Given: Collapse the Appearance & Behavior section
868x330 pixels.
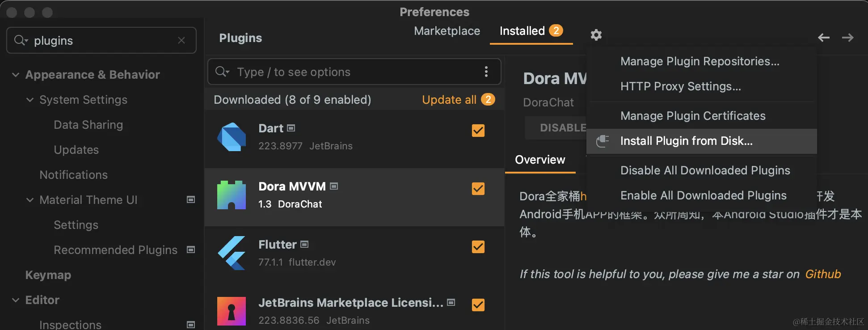Looking at the screenshot, I should pyautogui.click(x=16, y=75).
